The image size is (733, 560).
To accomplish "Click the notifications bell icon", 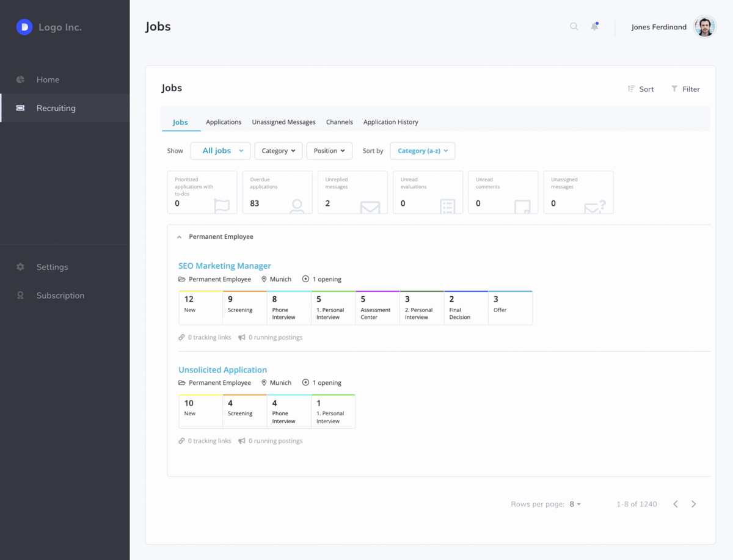I will [594, 27].
